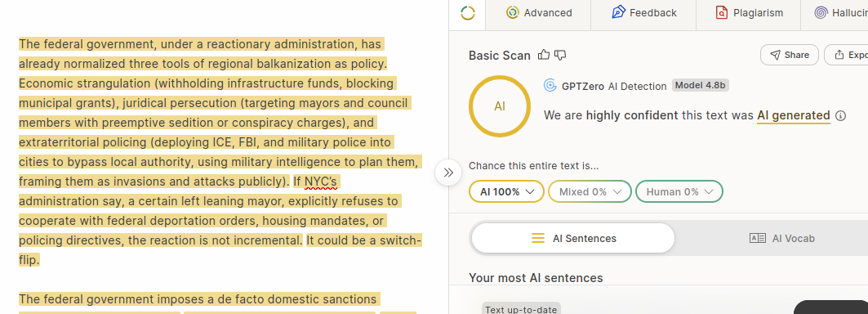This screenshot has width=868, height=314.
Task: Switch to the AI Vocab view
Action: pyautogui.click(x=781, y=238)
